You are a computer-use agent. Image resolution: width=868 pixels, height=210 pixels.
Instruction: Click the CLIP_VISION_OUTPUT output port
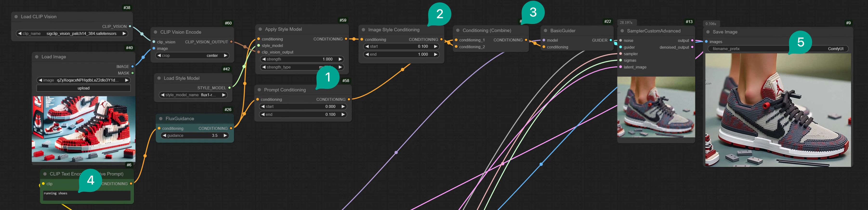pos(231,42)
